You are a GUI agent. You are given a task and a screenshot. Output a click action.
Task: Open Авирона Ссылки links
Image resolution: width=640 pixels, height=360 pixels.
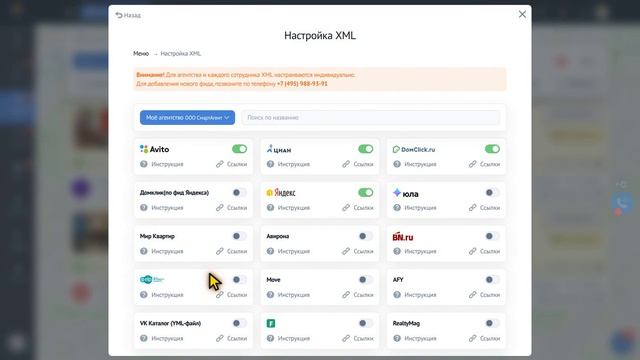pyautogui.click(x=358, y=251)
